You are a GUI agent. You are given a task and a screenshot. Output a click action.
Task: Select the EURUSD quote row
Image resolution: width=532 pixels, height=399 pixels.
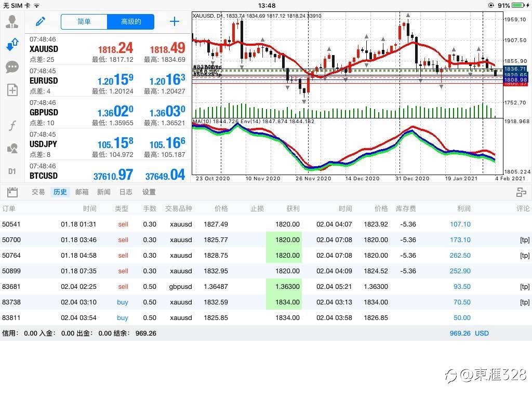pos(107,81)
